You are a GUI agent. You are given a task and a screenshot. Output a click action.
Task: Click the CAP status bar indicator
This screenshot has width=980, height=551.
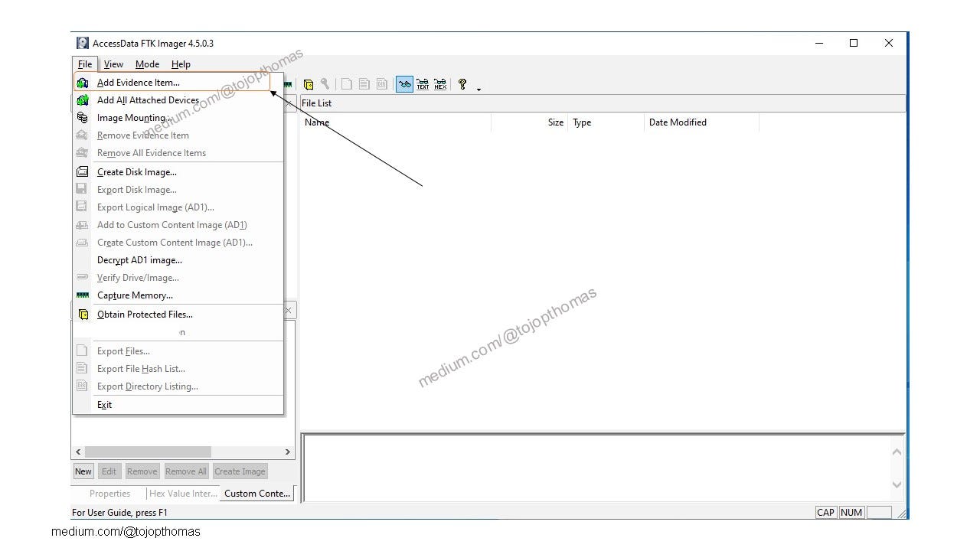coord(826,513)
